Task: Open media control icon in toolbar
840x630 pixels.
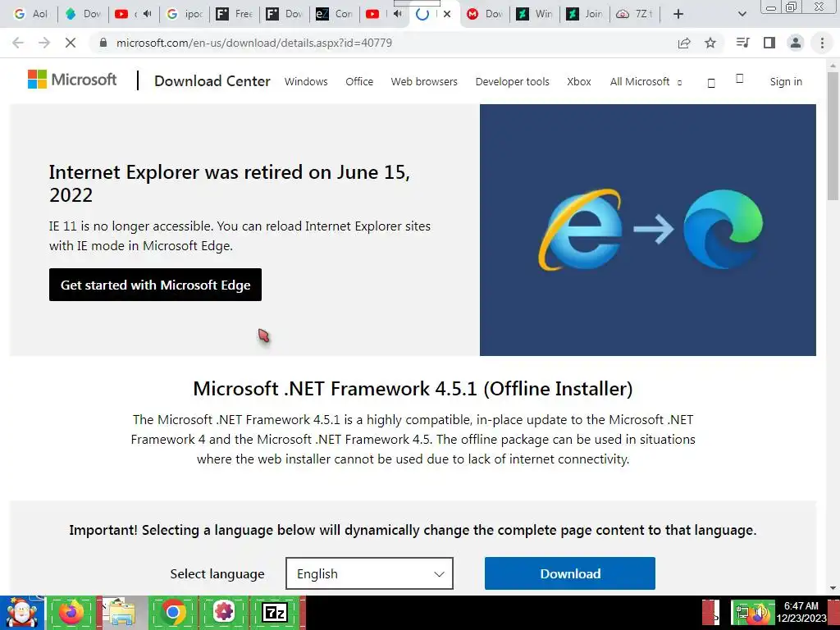Action: point(742,43)
